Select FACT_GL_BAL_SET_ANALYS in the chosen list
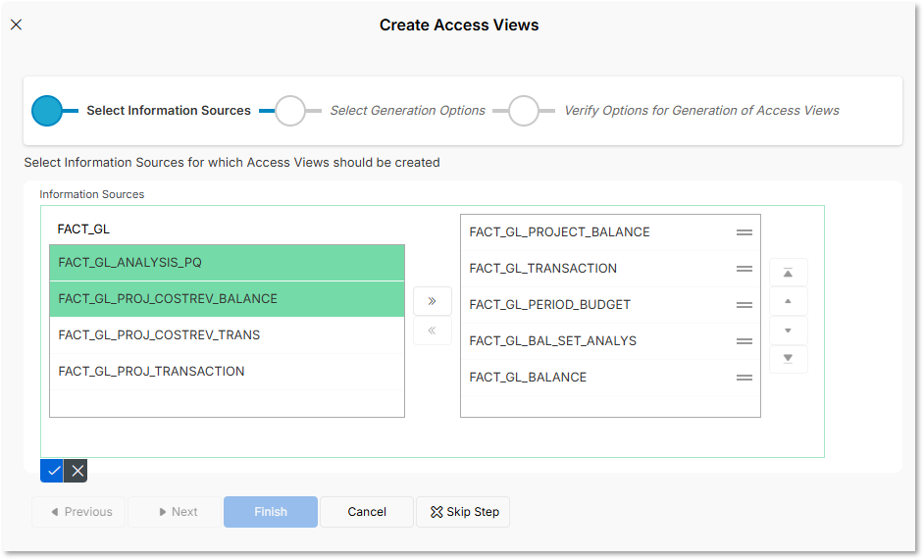924x560 pixels. click(610, 341)
